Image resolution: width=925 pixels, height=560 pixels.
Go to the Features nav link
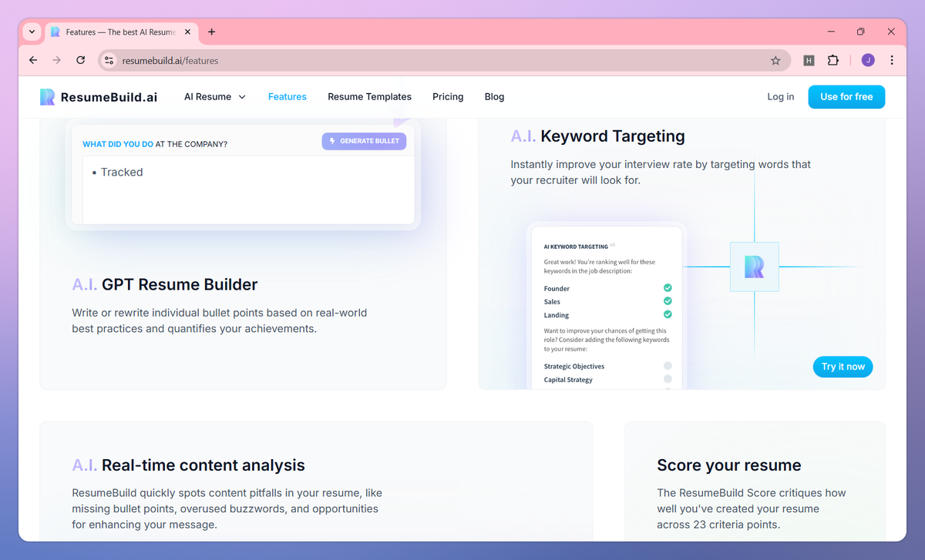tap(288, 97)
